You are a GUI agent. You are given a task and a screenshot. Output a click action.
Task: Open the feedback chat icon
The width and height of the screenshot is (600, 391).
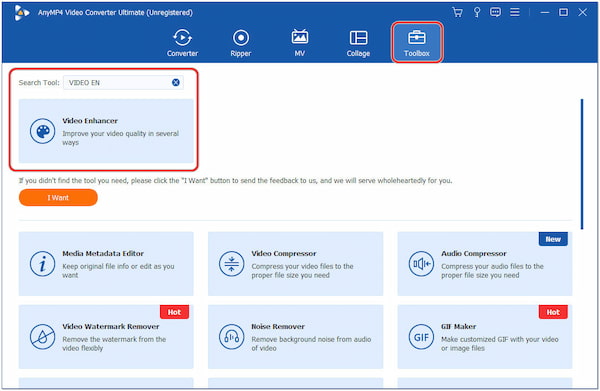pyautogui.click(x=495, y=12)
